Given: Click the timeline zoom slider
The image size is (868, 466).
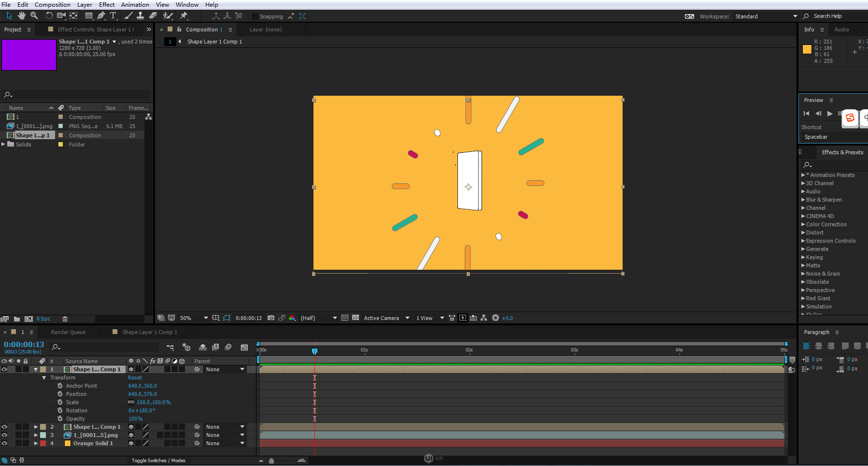Looking at the screenshot, I should coord(271,461).
